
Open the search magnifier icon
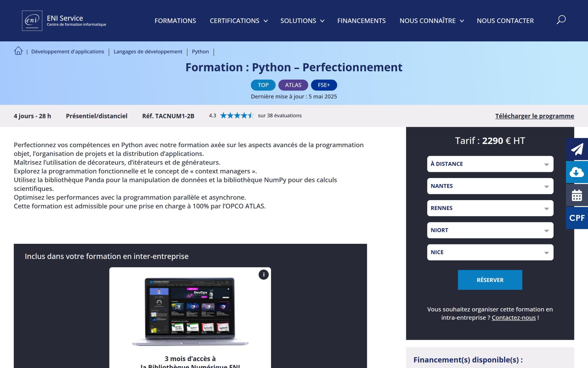pyautogui.click(x=561, y=20)
